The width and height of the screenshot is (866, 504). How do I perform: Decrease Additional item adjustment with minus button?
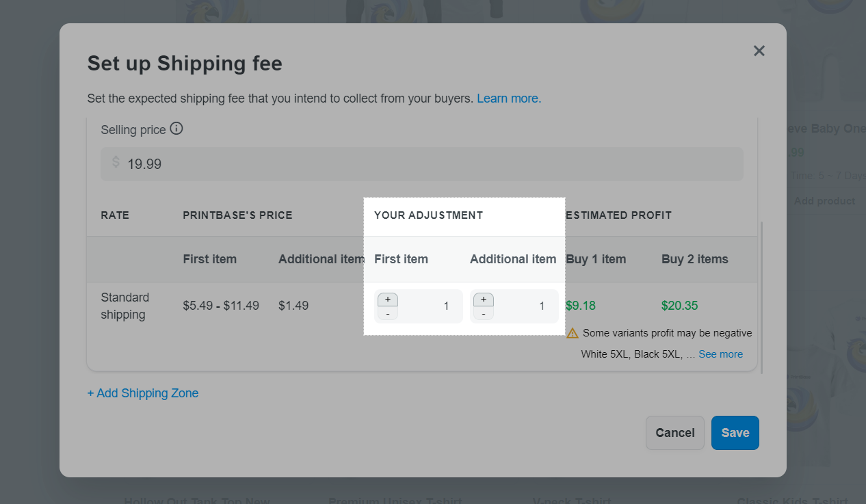pyautogui.click(x=484, y=314)
